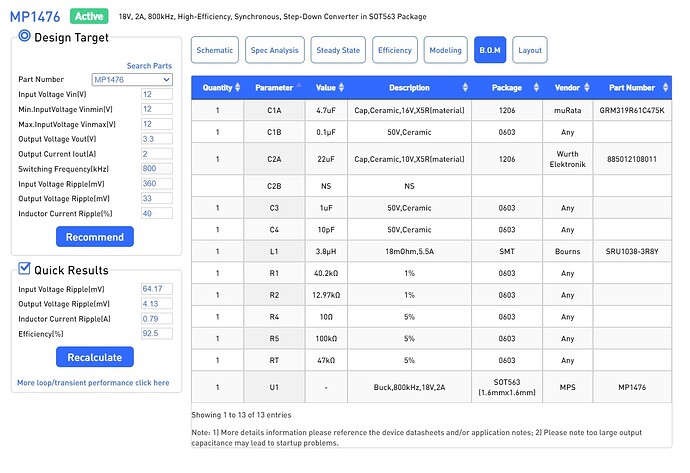Sort by Parameter column arrow
The width and height of the screenshot is (690, 473).
click(x=299, y=84)
